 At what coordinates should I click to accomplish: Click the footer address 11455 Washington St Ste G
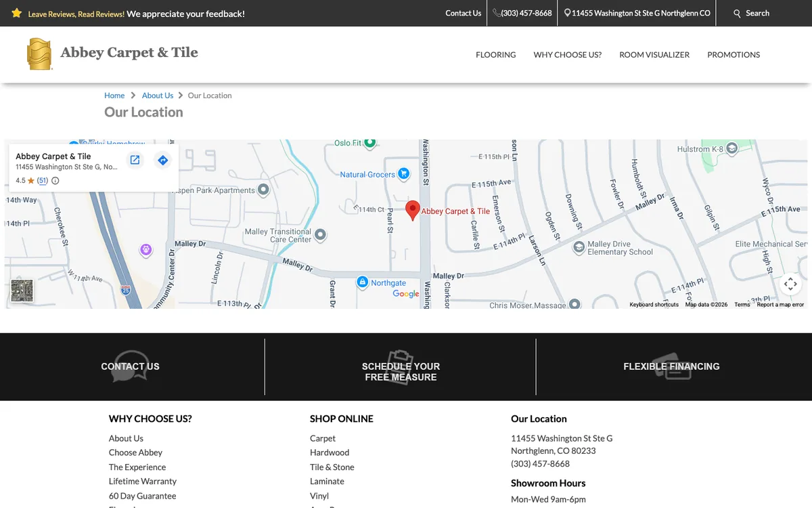(562, 438)
